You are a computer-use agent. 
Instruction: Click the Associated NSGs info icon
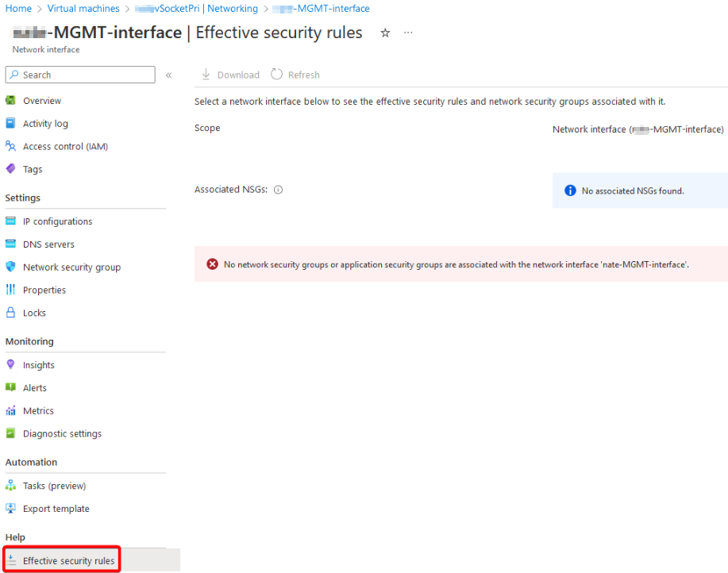click(x=278, y=190)
